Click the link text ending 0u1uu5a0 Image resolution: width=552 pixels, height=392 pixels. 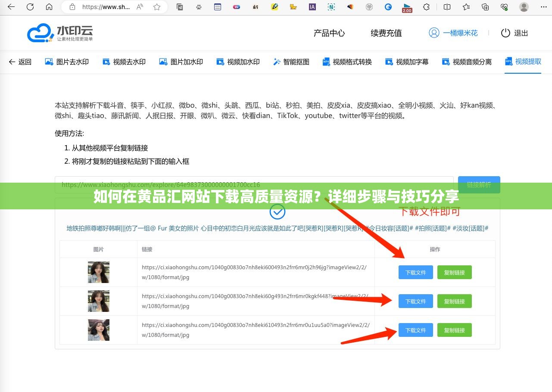(256, 330)
